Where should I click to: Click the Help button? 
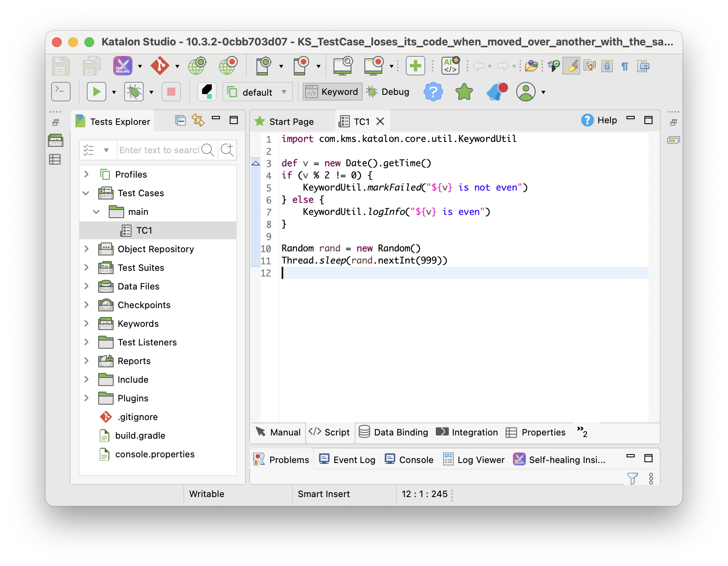(599, 120)
